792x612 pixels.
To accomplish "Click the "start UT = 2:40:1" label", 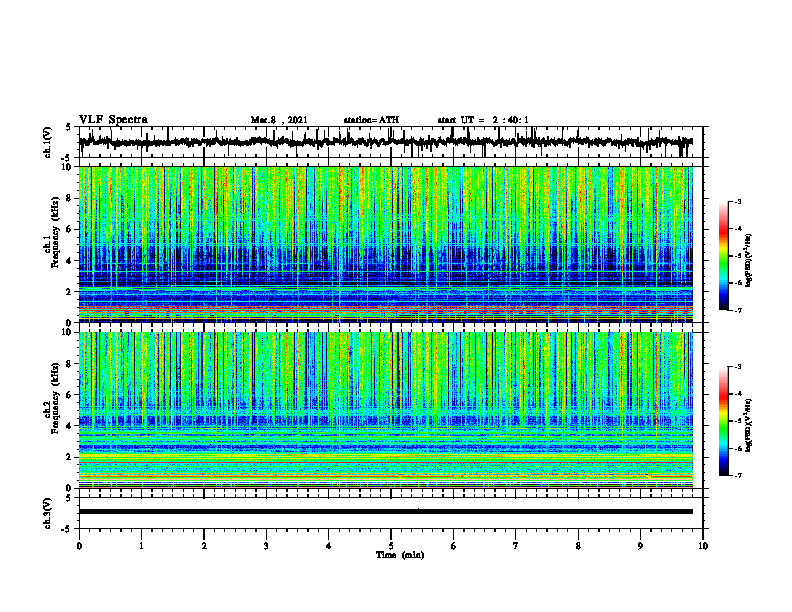I will [x=483, y=120].
